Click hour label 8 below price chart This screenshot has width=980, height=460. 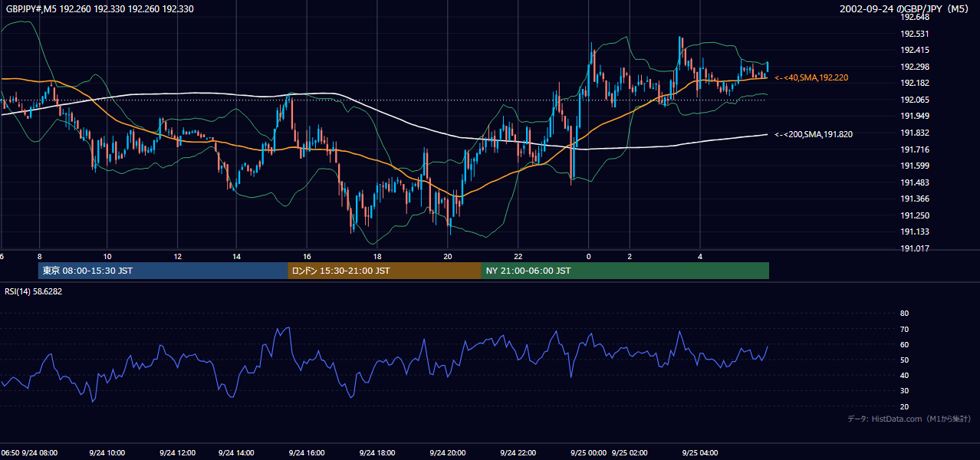click(x=39, y=256)
